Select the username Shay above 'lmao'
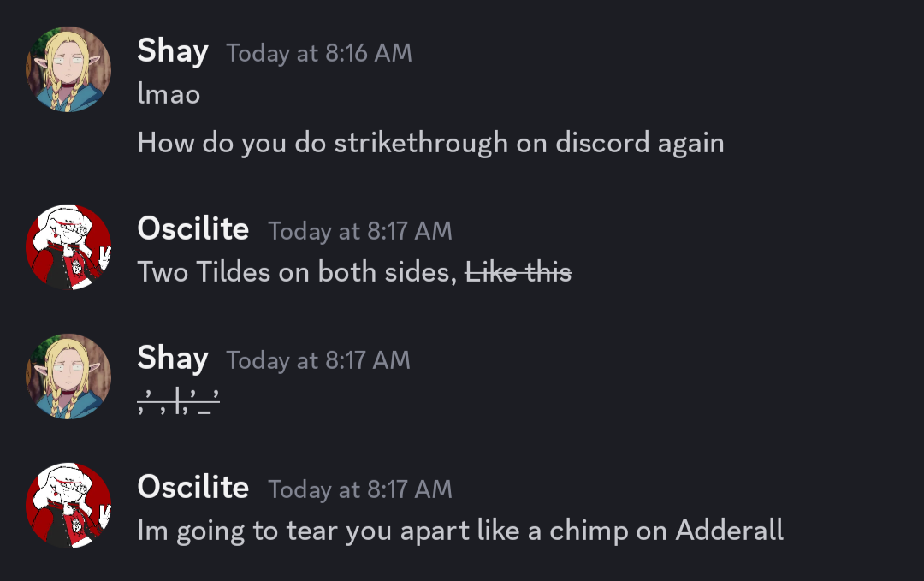The width and height of the screenshot is (924, 581). click(x=172, y=51)
